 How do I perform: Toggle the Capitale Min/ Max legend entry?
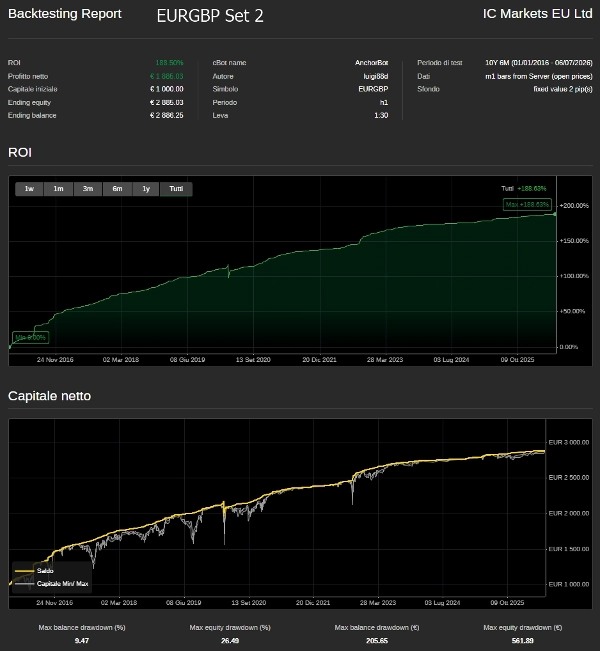click(51, 584)
